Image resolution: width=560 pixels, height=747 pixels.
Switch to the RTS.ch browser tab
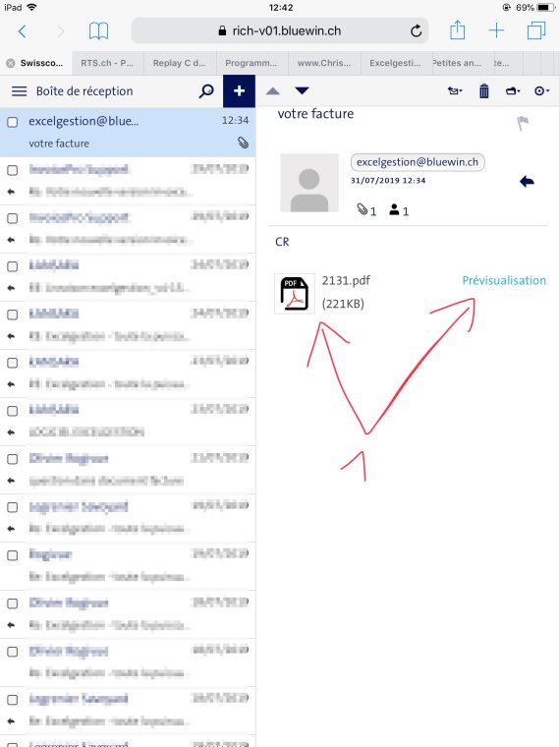click(108, 63)
